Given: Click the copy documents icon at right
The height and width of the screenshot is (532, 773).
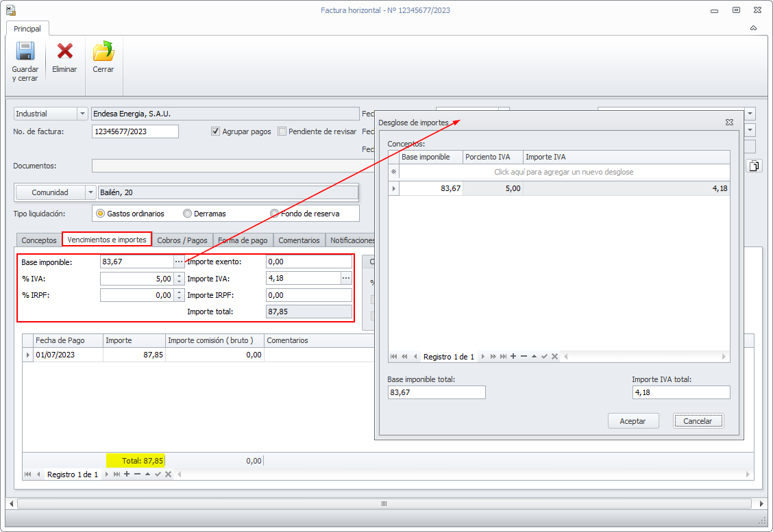Looking at the screenshot, I should coord(753,166).
